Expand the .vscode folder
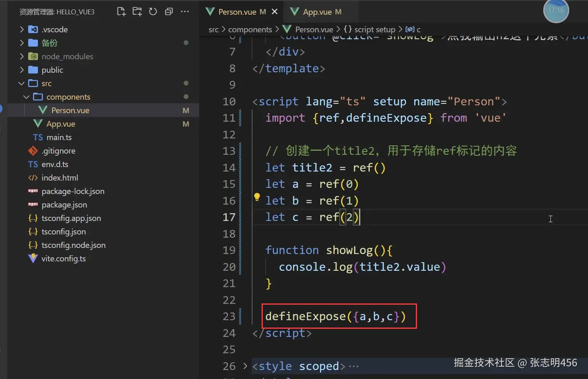588x379 pixels. pyautogui.click(x=22, y=29)
